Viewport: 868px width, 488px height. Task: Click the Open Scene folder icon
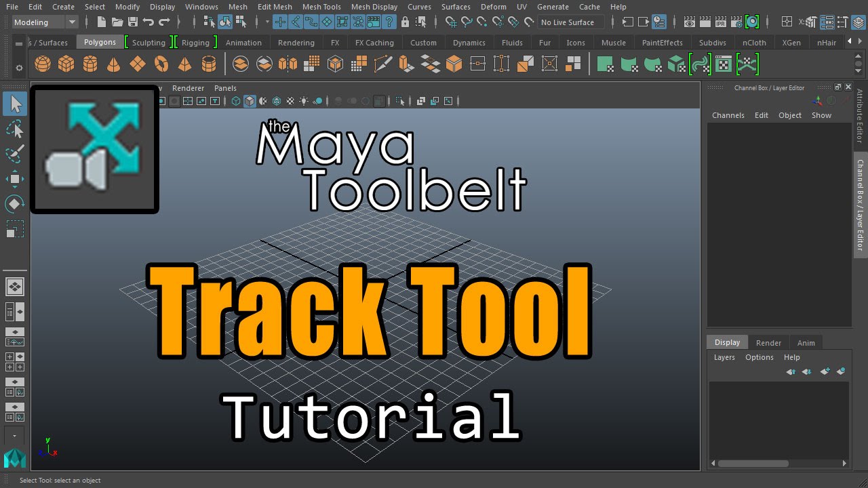[117, 22]
